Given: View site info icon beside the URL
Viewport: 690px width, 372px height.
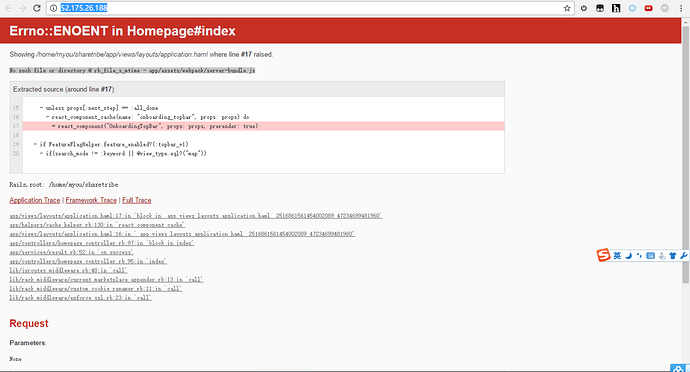Looking at the screenshot, I should pyautogui.click(x=53, y=8).
